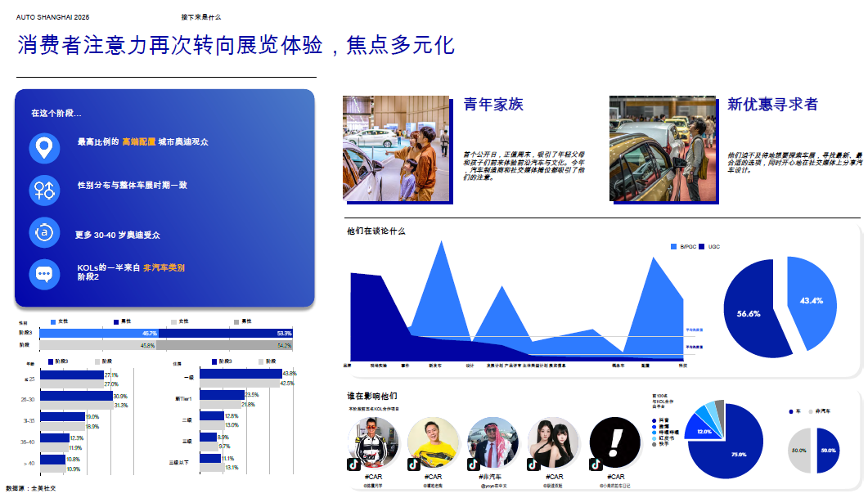Click the 抖音 legend dot
The image size is (868, 498).
pyautogui.click(x=654, y=420)
